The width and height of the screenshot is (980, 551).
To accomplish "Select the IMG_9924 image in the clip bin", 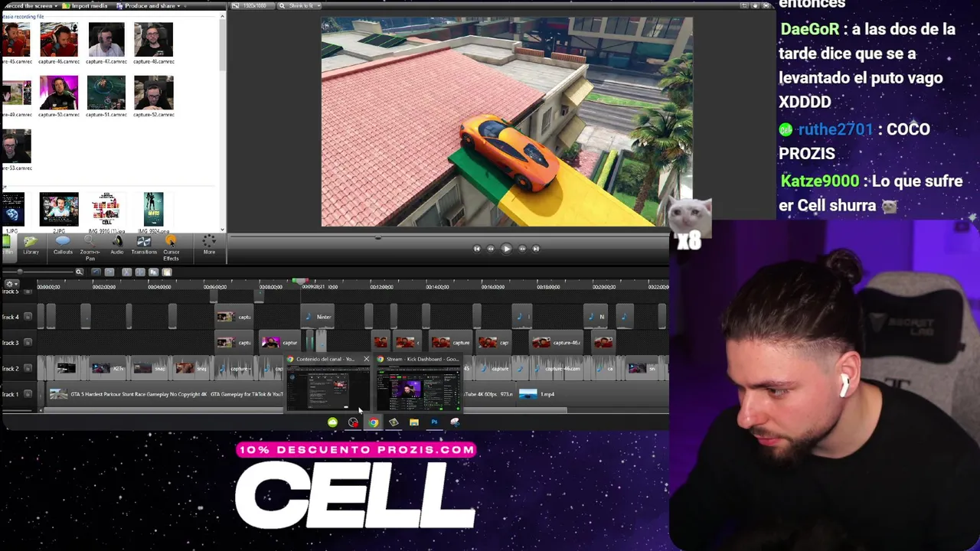I will click(153, 213).
